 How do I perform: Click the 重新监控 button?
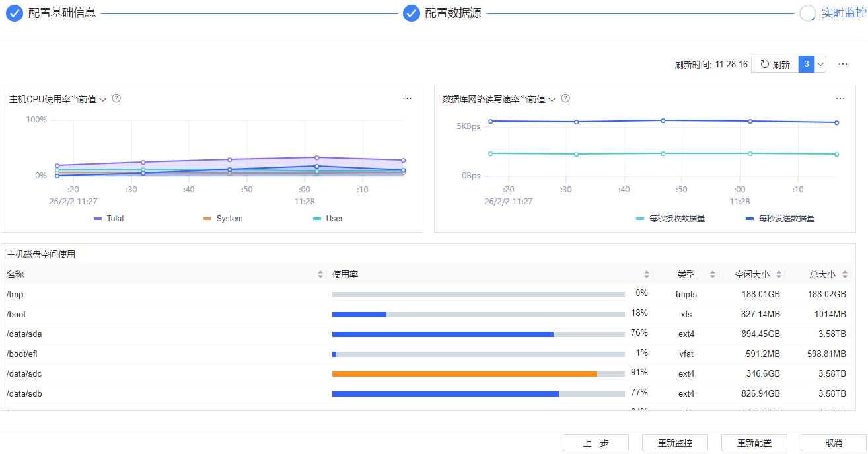(675, 443)
